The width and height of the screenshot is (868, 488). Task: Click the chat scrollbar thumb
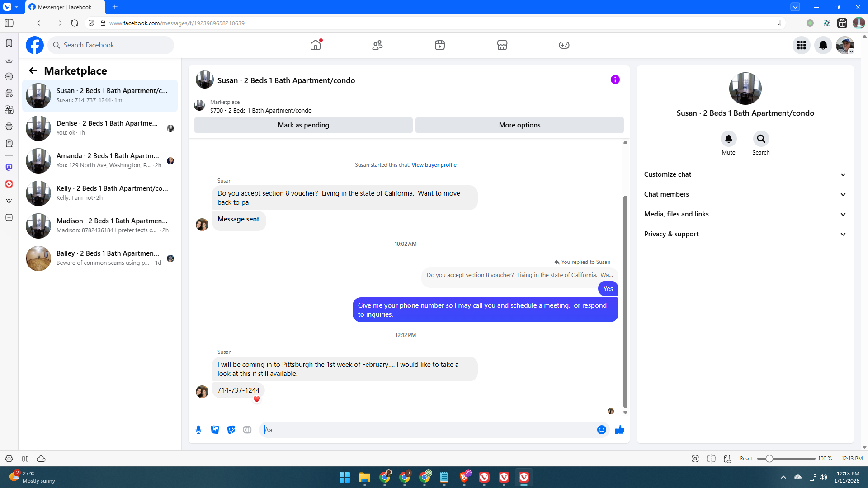pyautogui.click(x=625, y=301)
